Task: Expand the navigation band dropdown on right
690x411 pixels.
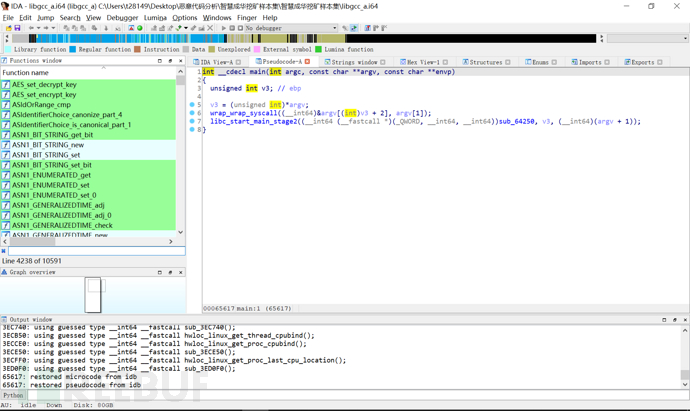Action: (684, 39)
